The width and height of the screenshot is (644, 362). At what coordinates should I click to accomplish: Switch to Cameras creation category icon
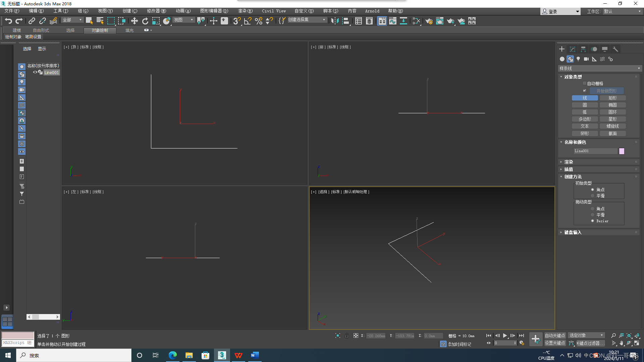[586, 59]
